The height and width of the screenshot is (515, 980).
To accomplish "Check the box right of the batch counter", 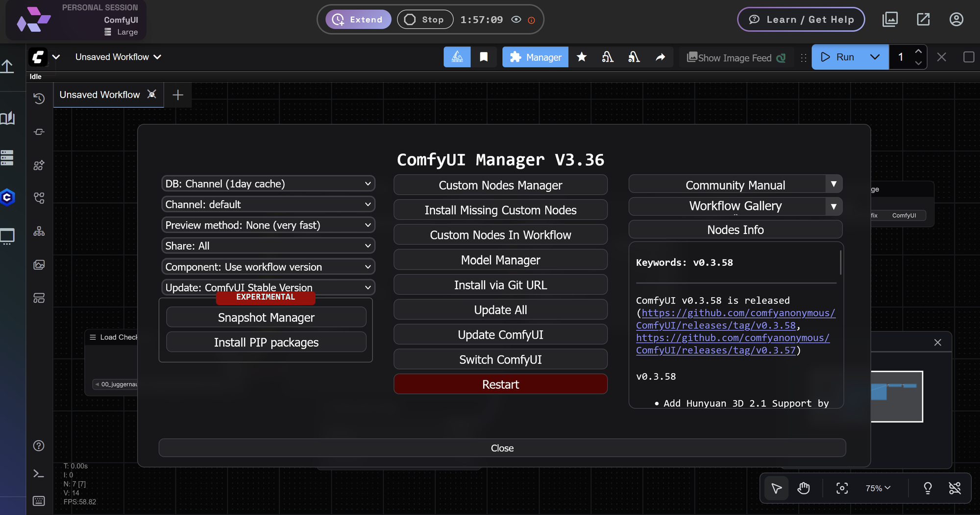I will click(x=969, y=57).
